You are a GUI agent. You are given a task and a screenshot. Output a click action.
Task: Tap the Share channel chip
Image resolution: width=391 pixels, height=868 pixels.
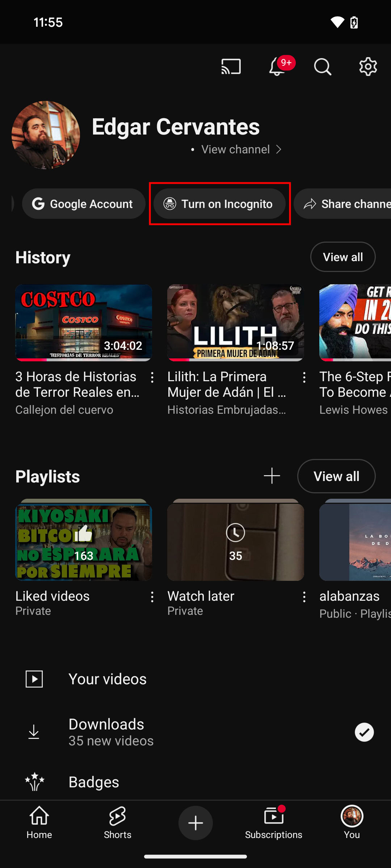tap(343, 204)
